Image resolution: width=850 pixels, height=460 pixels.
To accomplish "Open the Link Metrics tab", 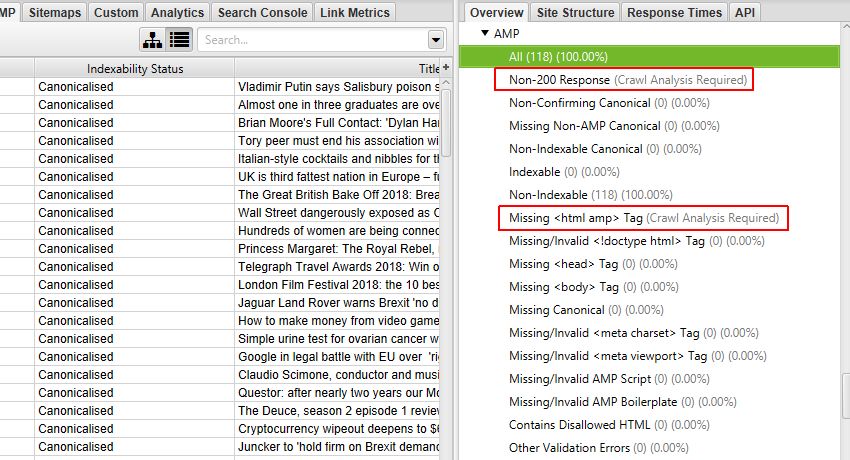I will click(x=355, y=12).
